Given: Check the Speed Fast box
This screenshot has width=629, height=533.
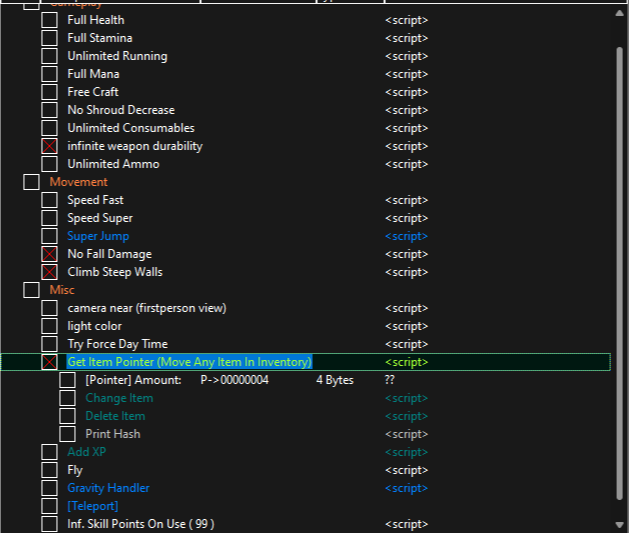Looking at the screenshot, I should [x=49, y=200].
